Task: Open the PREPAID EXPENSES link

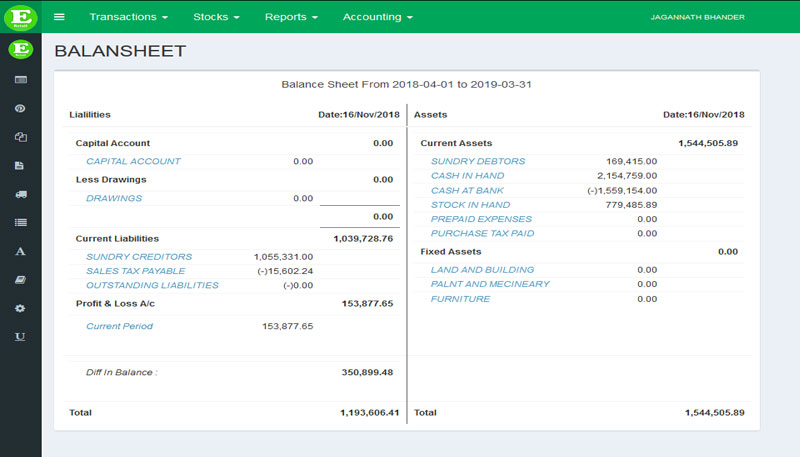Action: point(481,219)
